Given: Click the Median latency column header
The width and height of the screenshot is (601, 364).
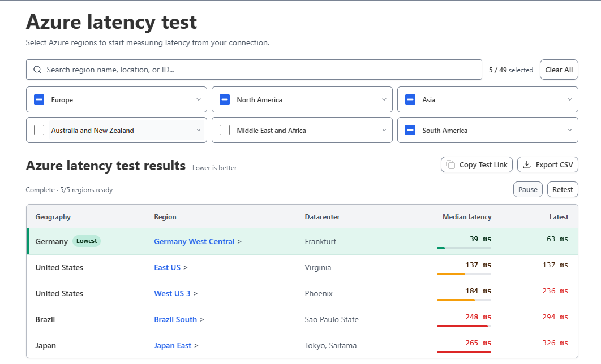Looking at the screenshot, I should (x=467, y=217).
